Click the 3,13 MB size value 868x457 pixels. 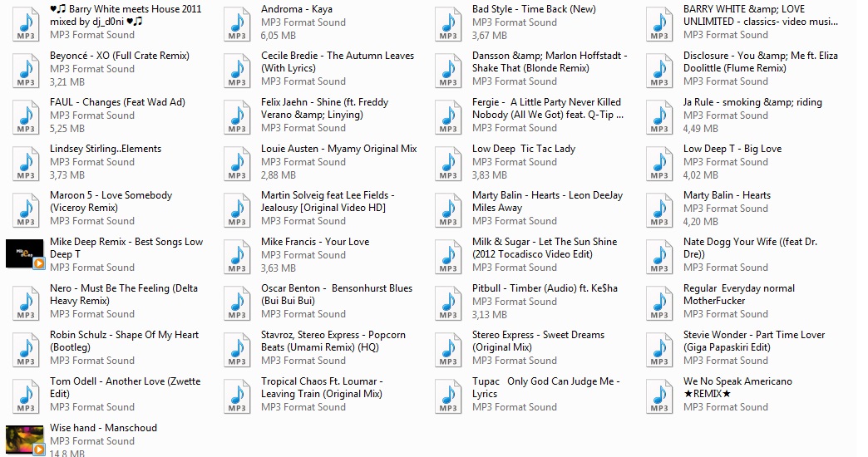click(x=490, y=314)
